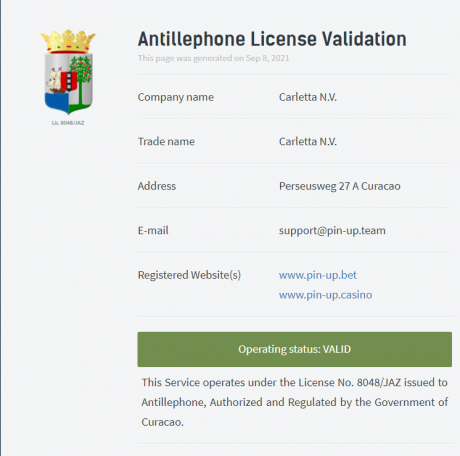460x456 pixels.
Task: Click the address Perseusweg 27 A Curacao
Action: (340, 186)
